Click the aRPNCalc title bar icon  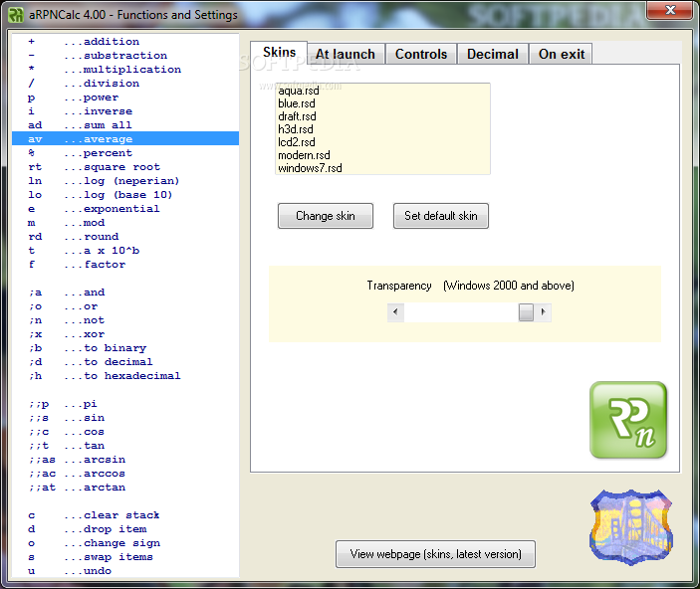click(x=16, y=15)
